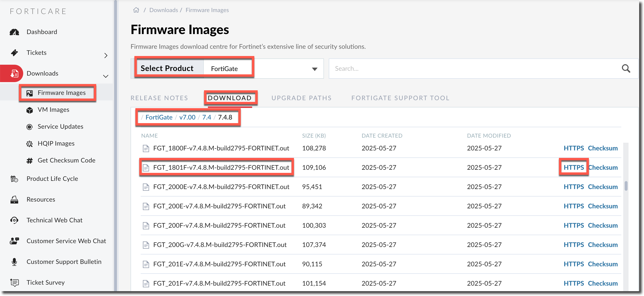Click the Dashboard gauge icon
The height and width of the screenshot is (296, 644).
pyautogui.click(x=14, y=32)
